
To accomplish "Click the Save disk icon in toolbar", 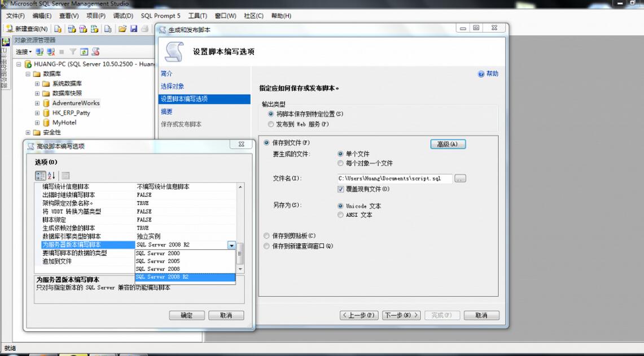I will tap(134, 29).
